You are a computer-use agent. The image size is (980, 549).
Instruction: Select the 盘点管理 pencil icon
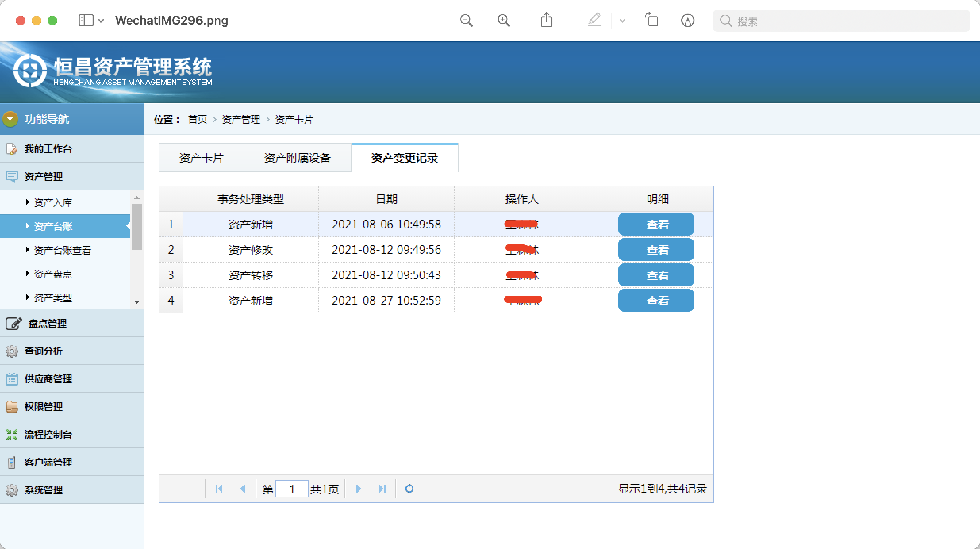12,323
